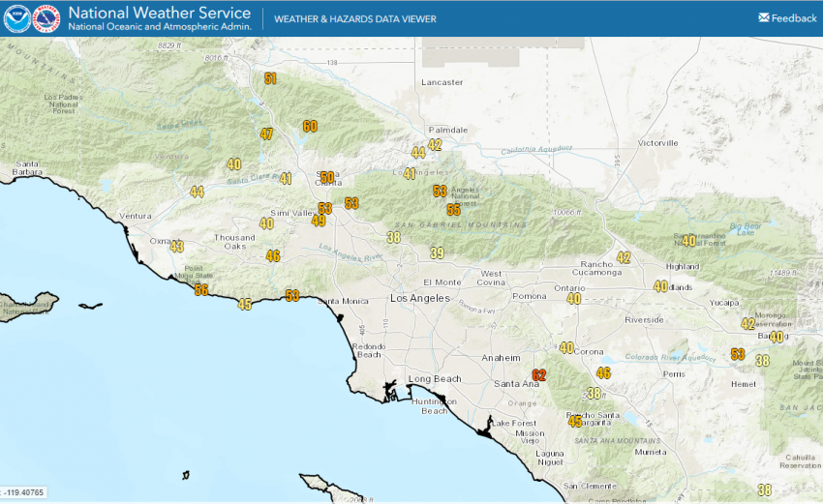Click the Anaheim city label

pos(501,358)
